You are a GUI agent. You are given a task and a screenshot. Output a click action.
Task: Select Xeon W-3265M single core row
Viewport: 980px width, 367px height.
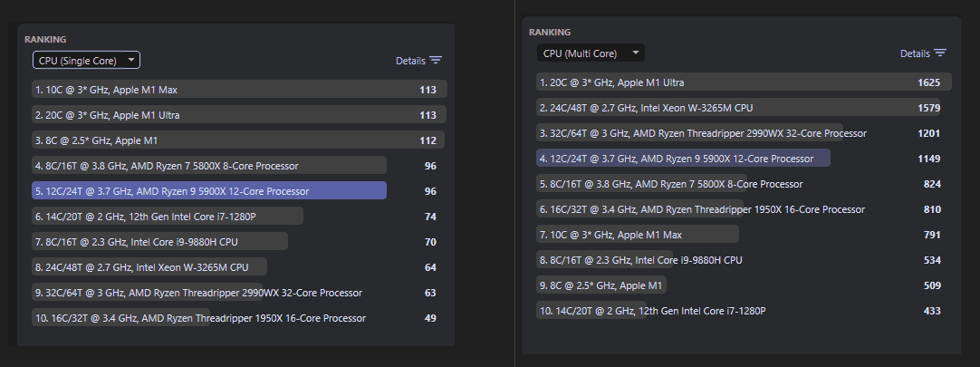click(x=239, y=267)
